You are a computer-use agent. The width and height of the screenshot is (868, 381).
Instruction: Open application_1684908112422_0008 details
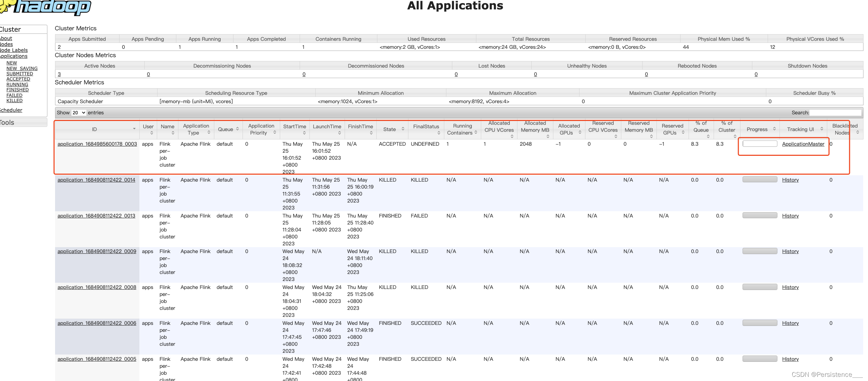pos(97,287)
